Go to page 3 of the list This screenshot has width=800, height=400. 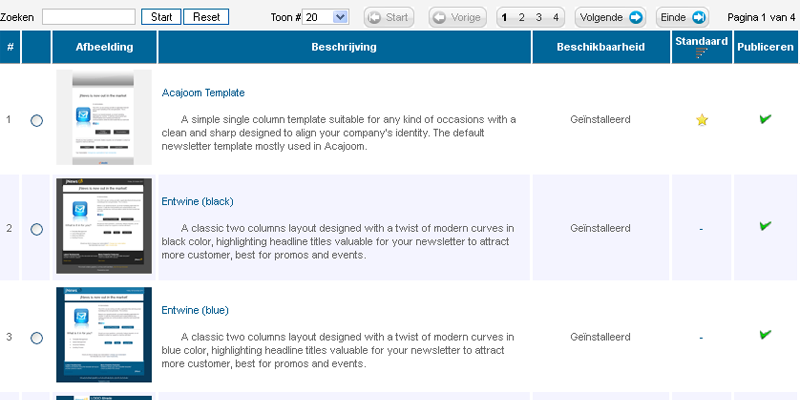(x=539, y=17)
